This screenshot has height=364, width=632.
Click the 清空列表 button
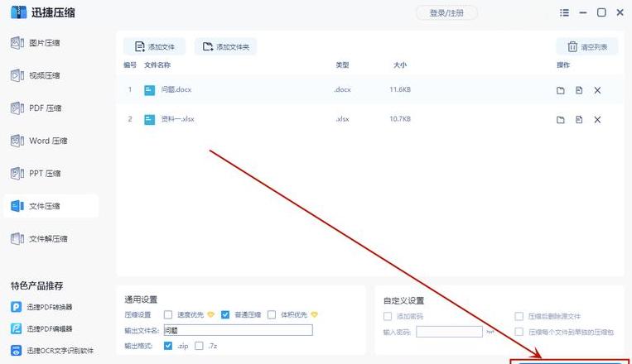(587, 46)
